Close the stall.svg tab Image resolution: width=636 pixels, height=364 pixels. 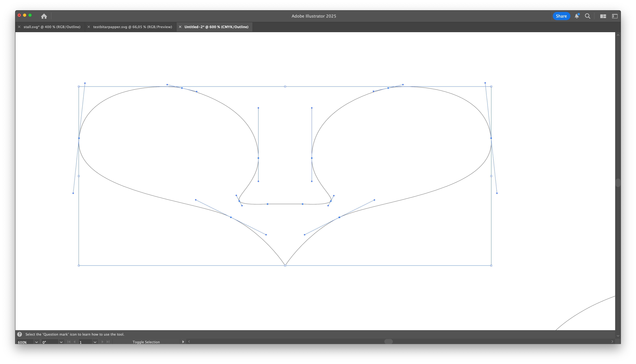[19, 27]
